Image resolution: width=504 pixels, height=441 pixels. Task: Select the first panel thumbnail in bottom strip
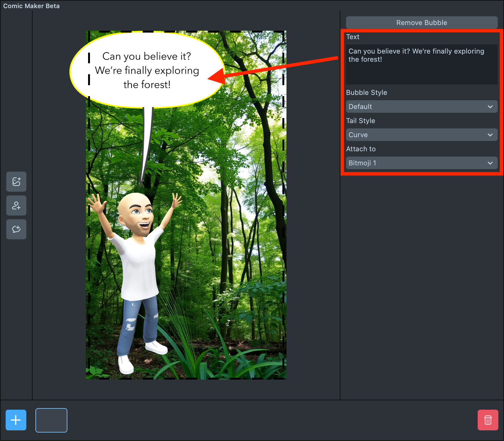(x=51, y=420)
